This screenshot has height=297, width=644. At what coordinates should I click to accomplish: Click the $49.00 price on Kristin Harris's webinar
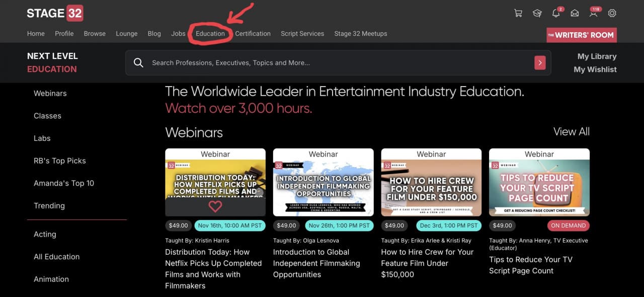[178, 226]
